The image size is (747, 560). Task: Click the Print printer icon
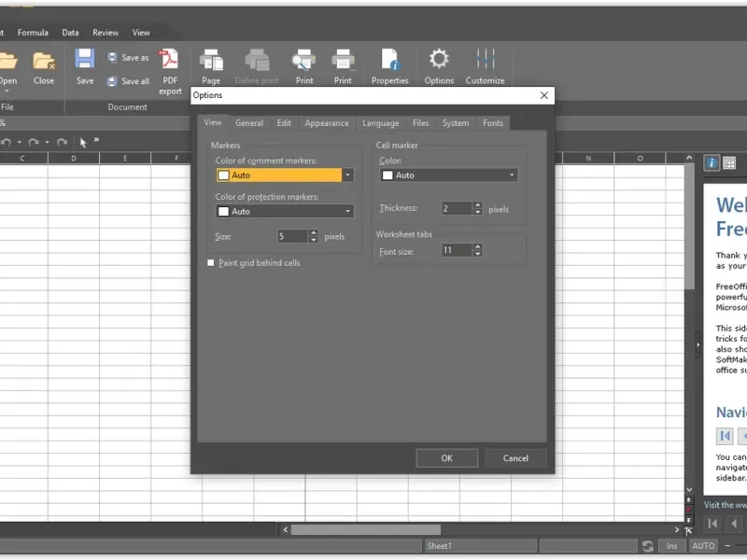[x=343, y=61]
